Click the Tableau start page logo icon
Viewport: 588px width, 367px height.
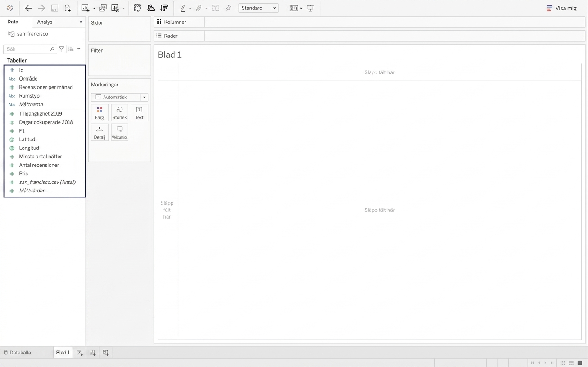[x=10, y=8]
